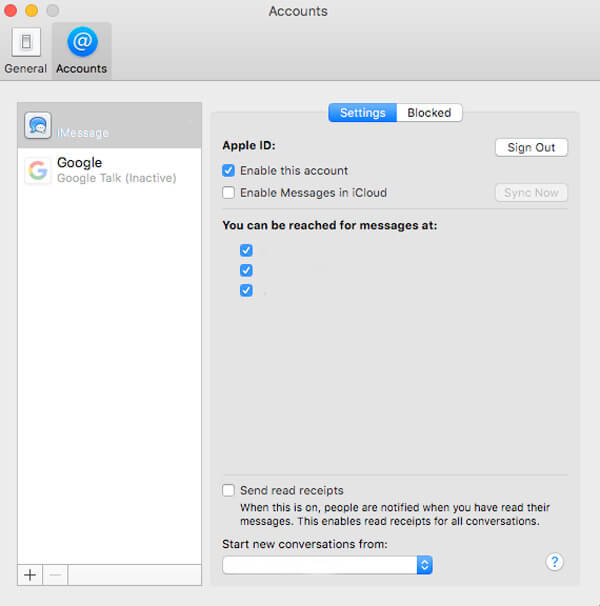Uncheck the third reachable address checkbox
The width and height of the screenshot is (600, 606).
point(246,290)
